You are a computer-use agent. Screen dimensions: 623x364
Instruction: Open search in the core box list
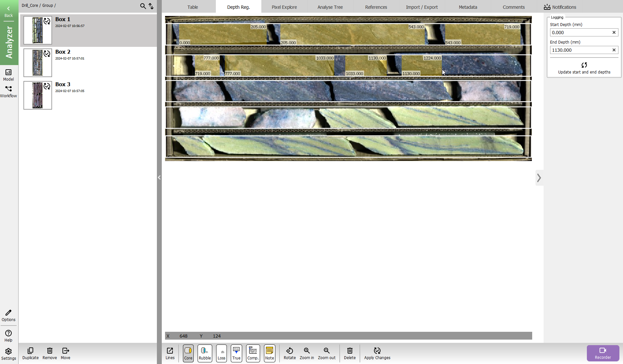[x=143, y=6]
